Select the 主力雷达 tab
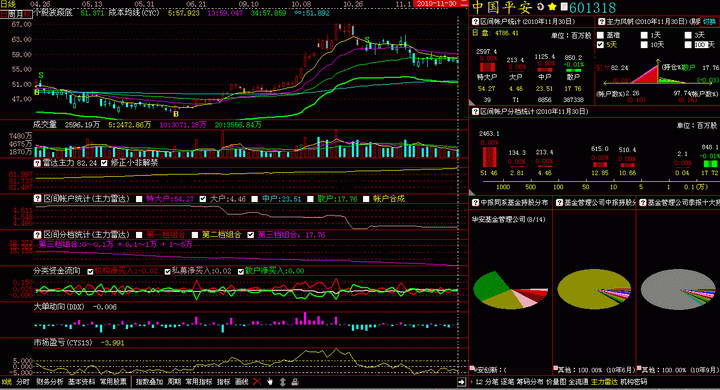 coord(604,382)
